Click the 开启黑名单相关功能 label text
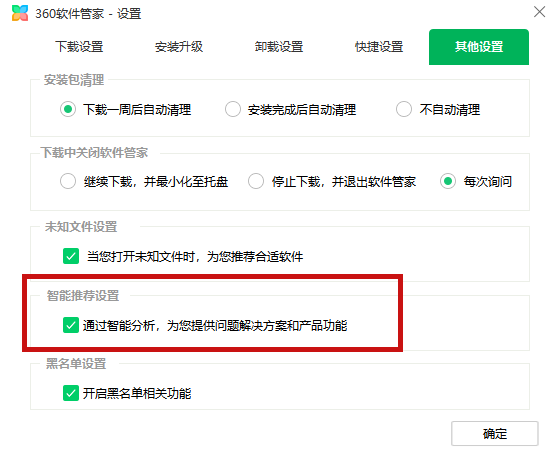This screenshot has height=460, width=560. tap(137, 394)
